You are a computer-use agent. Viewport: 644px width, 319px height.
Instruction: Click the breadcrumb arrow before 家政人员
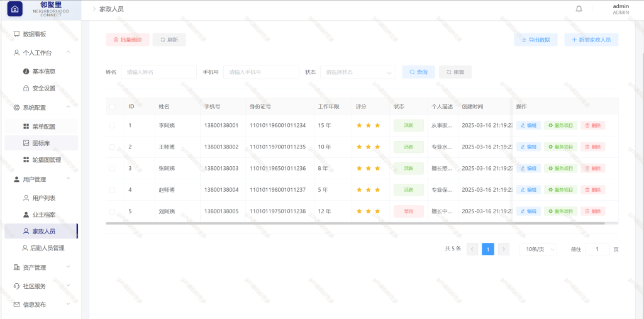(94, 9)
